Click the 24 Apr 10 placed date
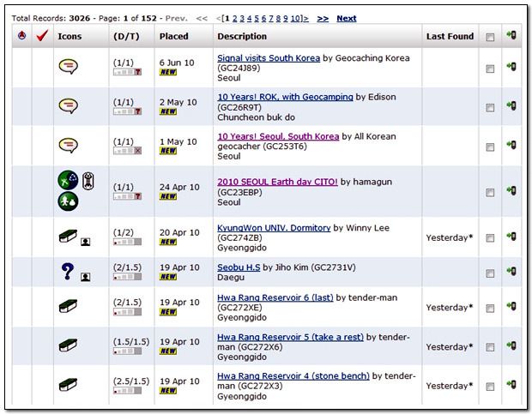 pos(179,187)
